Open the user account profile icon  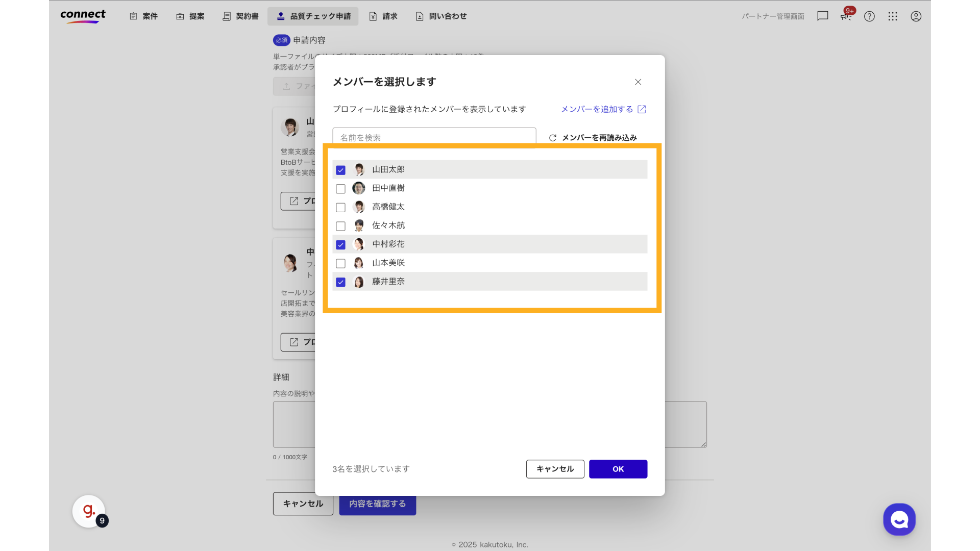(x=916, y=16)
